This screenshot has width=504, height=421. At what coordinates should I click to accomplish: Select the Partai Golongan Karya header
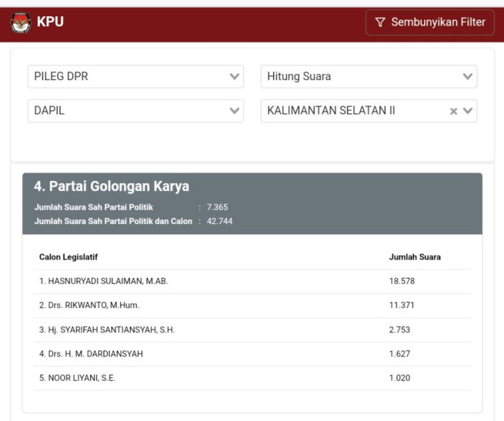pyautogui.click(x=112, y=186)
